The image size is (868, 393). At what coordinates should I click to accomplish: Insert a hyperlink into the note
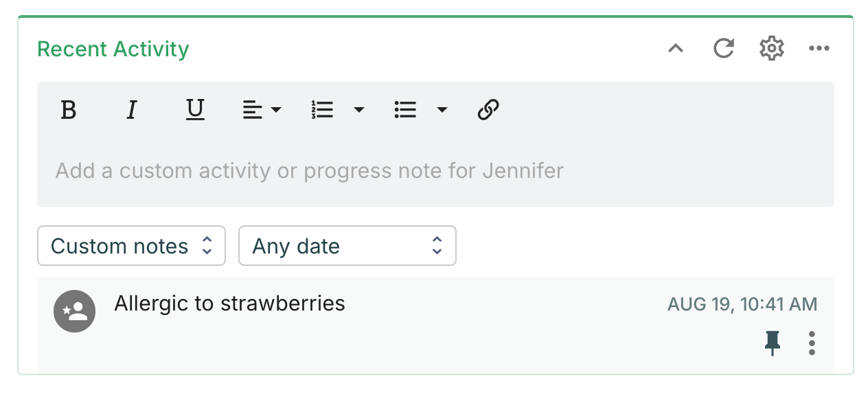tap(488, 110)
